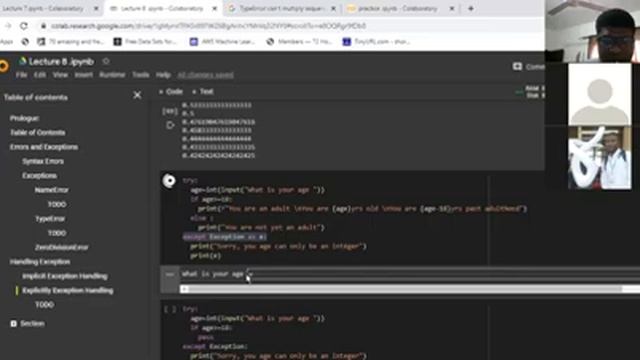Jump to 'Implicit Exception Handling' entry
Screen dimensions: 640x360
tap(65, 276)
